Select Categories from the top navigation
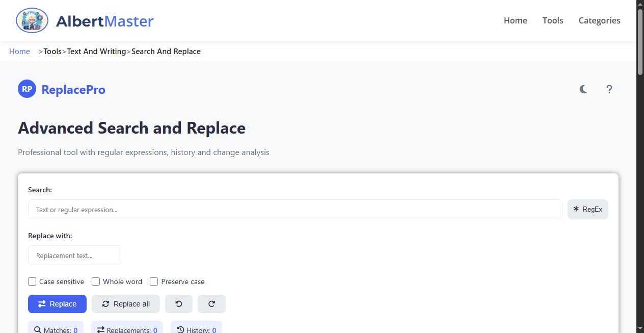The width and height of the screenshot is (644, 333). click(x=599, y=20)
